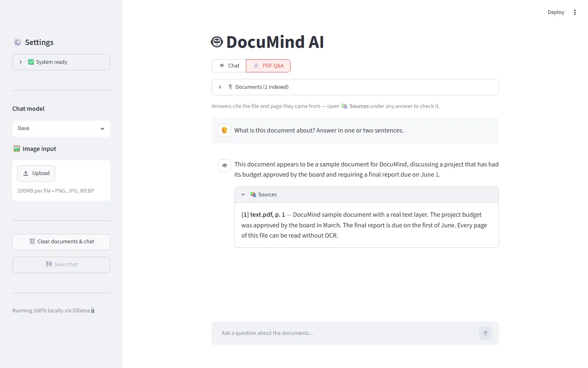Click the green check icon by System ready
The width and height of the screenshot is (588, 368).
pyautogui.click(x=31, y=62)
